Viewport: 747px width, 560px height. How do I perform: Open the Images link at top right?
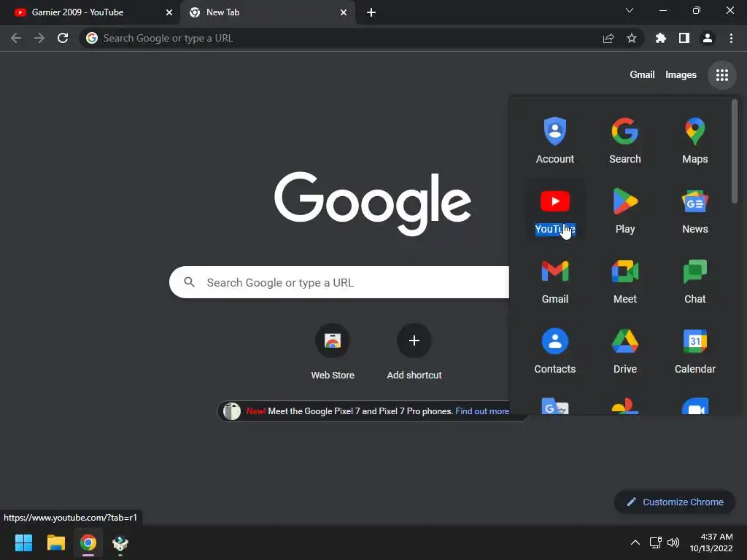click(x=681, y=75)
